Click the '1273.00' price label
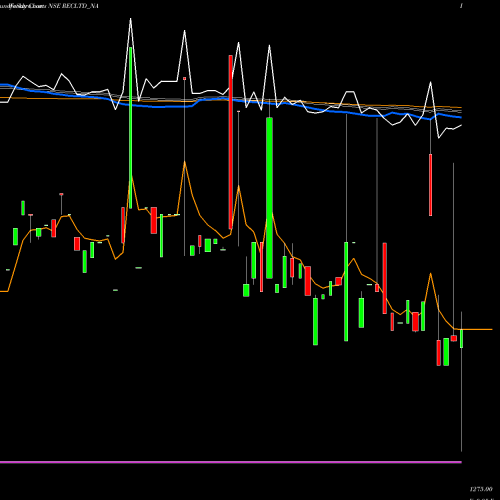The height and width of the screenshot is (500, 500). [481, 489]
